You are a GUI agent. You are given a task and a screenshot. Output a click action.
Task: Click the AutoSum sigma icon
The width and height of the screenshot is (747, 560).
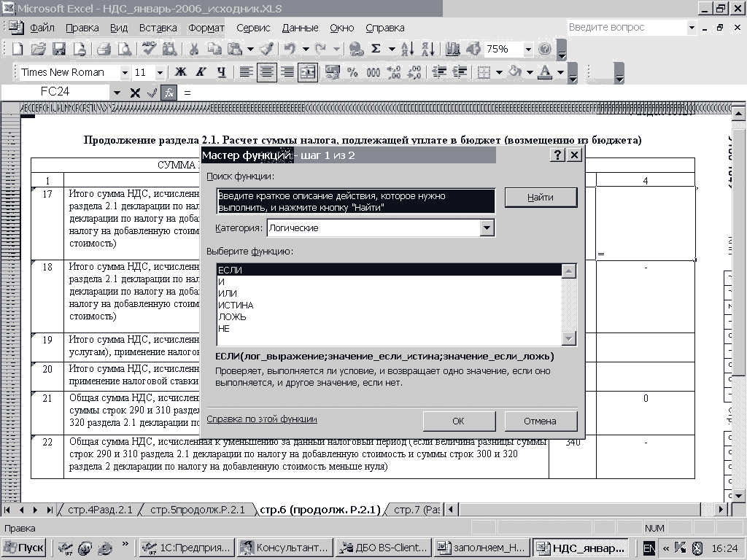376,50
